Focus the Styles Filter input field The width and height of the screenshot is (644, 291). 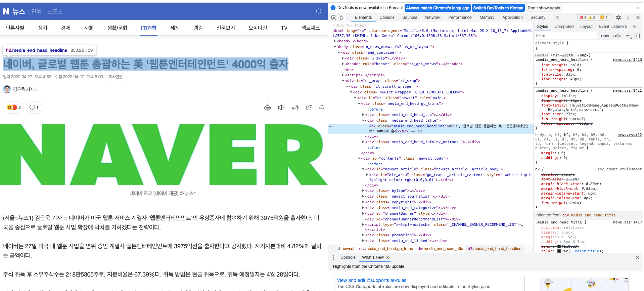click(566, 36)
